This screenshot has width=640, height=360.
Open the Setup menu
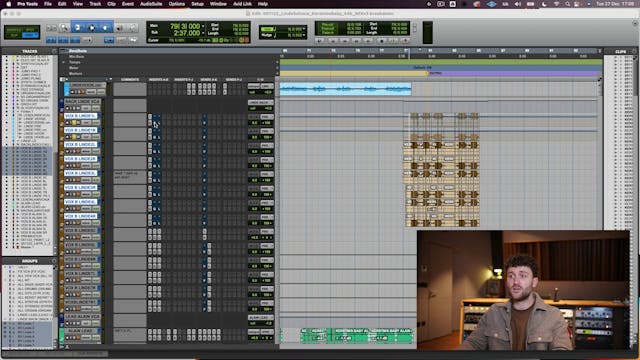pyautogui.click(x=197, y=4)
